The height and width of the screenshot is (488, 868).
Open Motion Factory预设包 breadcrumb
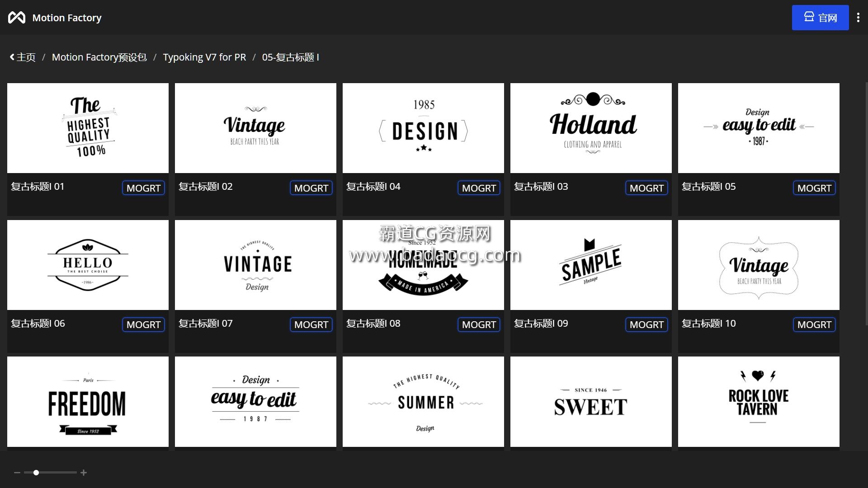pyautogui.click(x=99, y=57)
